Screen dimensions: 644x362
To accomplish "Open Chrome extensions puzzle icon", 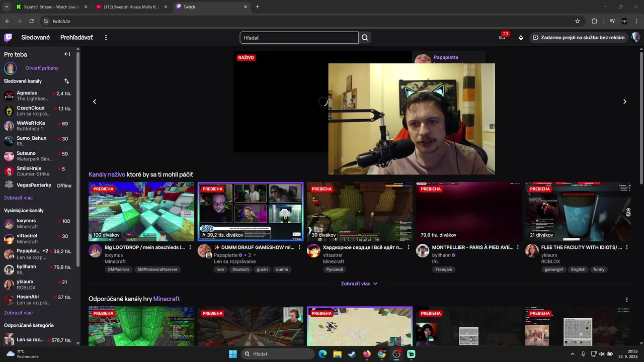I will point(595,21).
